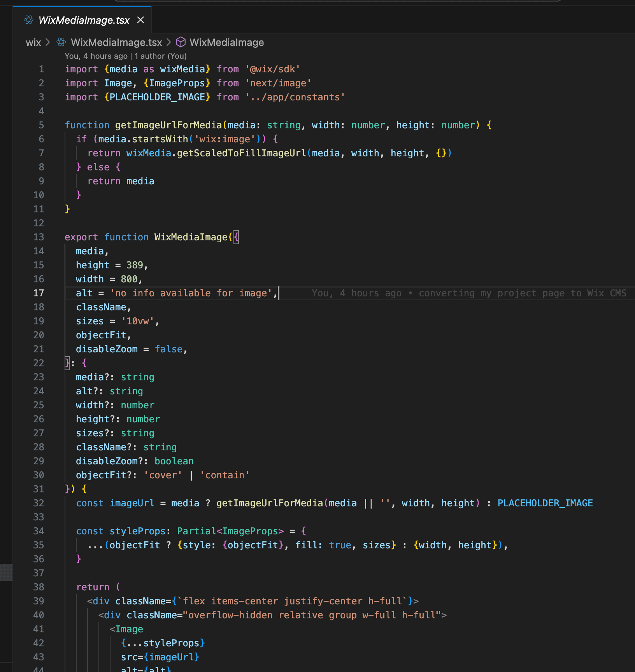Click the 800 width default value
The height and width of the screenshot is (672, 635).
tap(129, 279)
